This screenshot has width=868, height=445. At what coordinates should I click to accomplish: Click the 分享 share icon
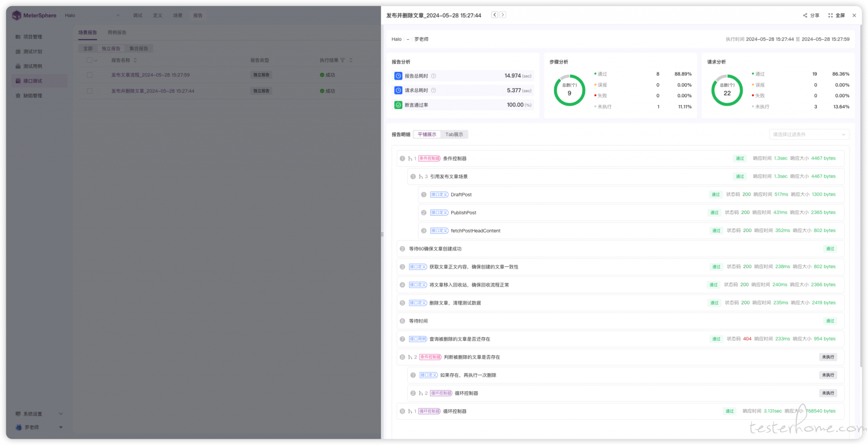[805, 15]
